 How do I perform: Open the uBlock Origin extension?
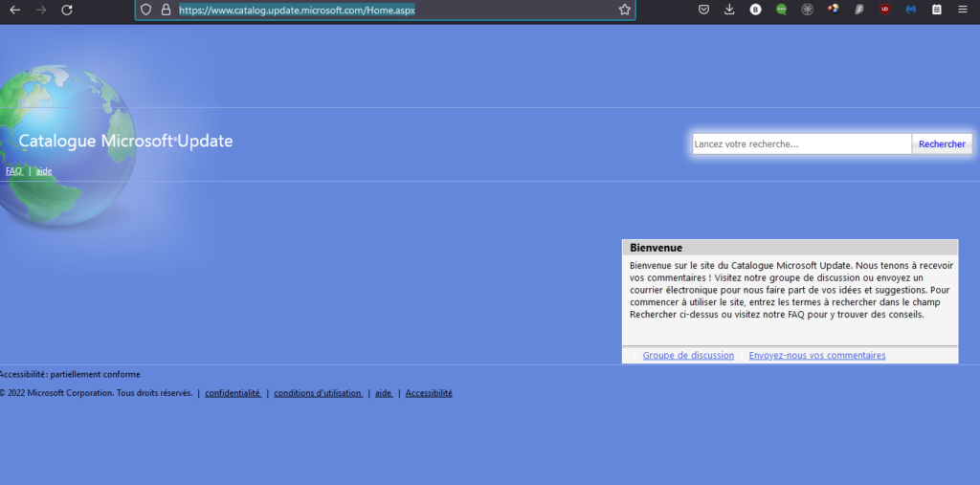point(885,10)
